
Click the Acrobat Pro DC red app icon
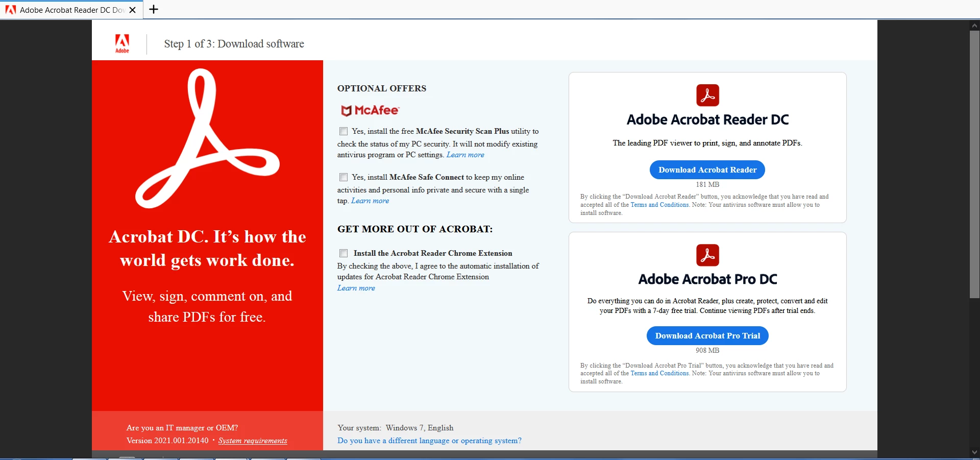tap(707, 255)
